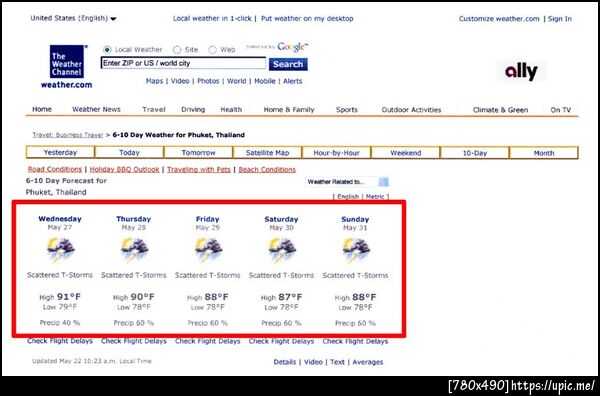Open the On TV menu
Image resolution: width=600 pixels, height=396 pixels.
561,110
